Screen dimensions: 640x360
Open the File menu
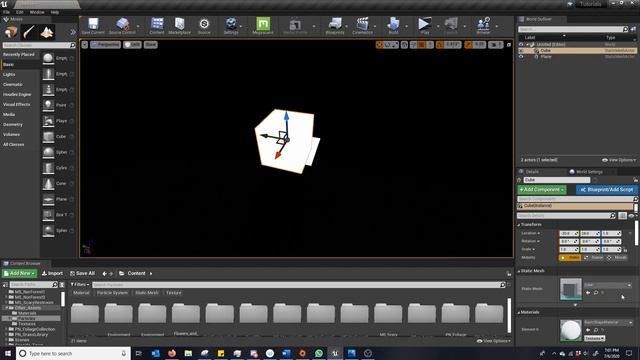[7, 12]
